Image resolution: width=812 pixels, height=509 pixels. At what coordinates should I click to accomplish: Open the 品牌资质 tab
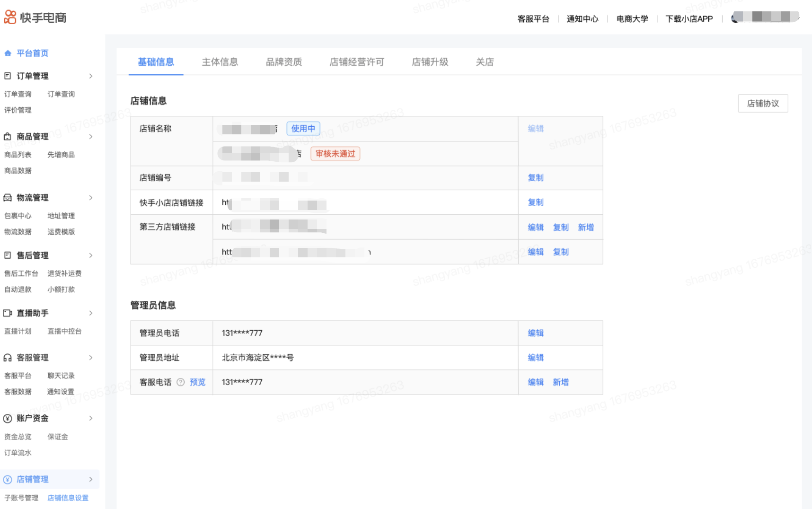click(x=283, y=62)
